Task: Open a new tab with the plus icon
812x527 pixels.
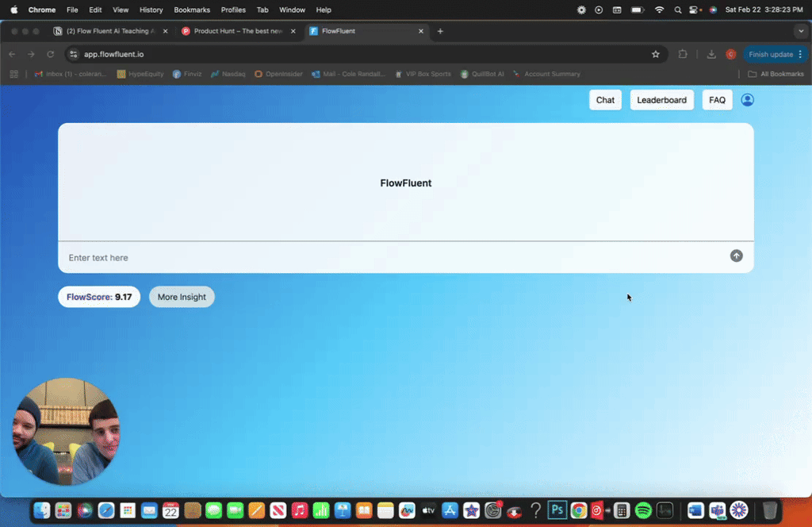Action: (439, 31)
